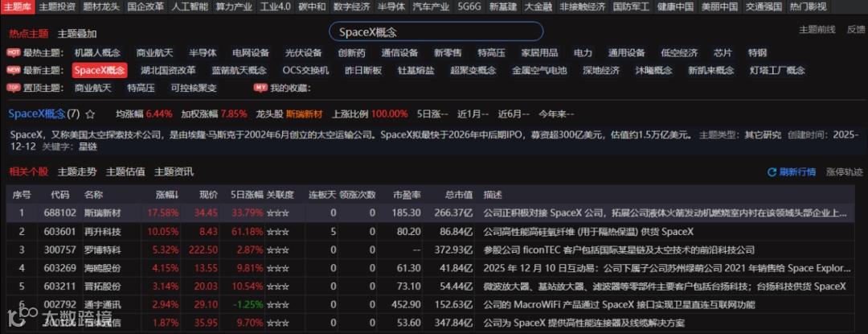Click description of 再升科技 supplying SpaceX
The width and height of the screenshot is (868, 334).
588,232
